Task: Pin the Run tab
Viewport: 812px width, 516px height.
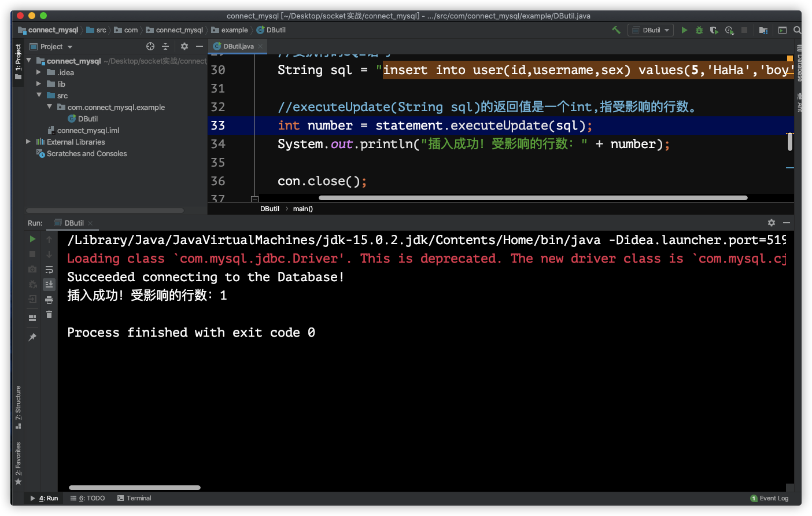Action: [32, 337]
